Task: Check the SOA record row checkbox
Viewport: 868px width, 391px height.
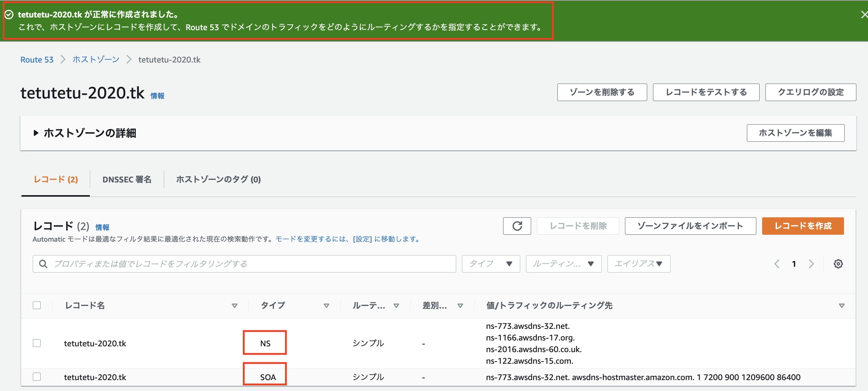Action: coord(37,377)
